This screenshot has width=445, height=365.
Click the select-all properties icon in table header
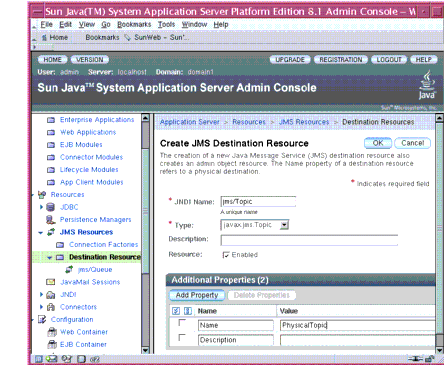(176, 311)
